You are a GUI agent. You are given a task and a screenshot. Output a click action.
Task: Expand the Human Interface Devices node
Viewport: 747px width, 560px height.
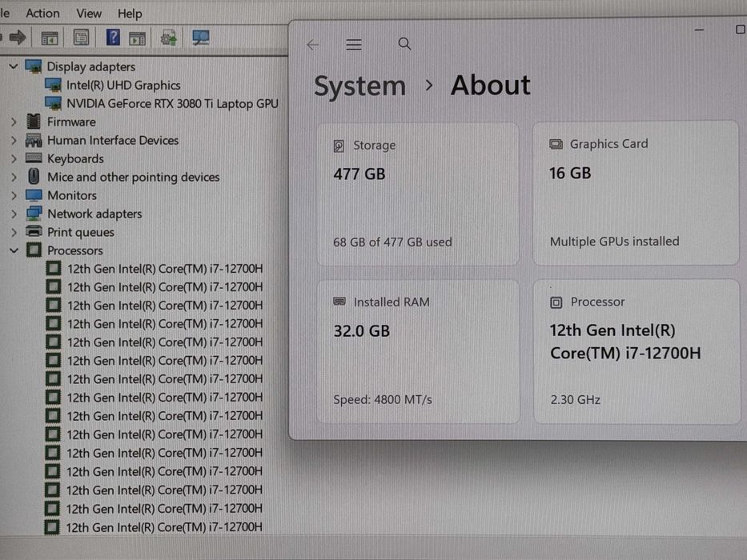(14, 141)
